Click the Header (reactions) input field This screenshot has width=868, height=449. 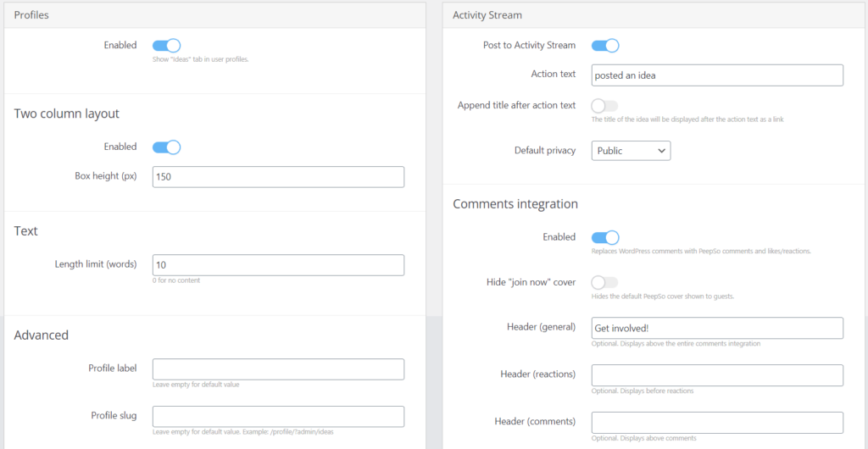coord(717,375)
